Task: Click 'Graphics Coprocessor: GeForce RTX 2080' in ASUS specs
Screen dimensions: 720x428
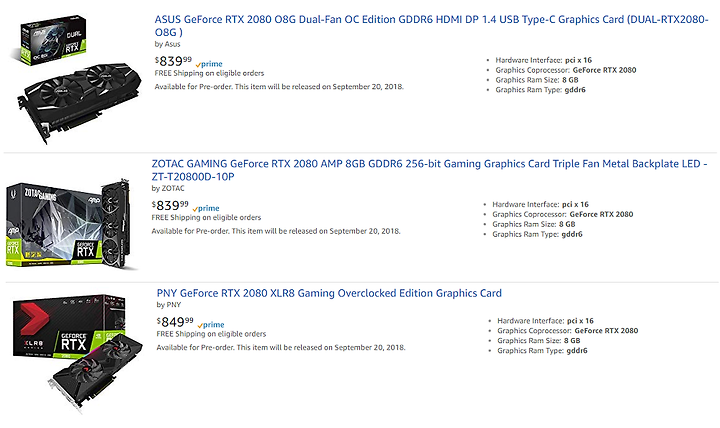Action: [565, 70]
